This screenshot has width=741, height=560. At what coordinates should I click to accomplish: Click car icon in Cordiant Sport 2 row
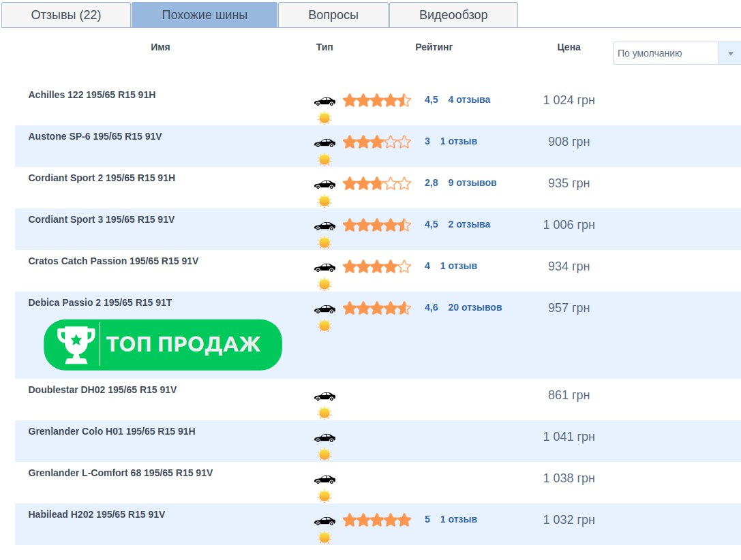tap(324, 184)
